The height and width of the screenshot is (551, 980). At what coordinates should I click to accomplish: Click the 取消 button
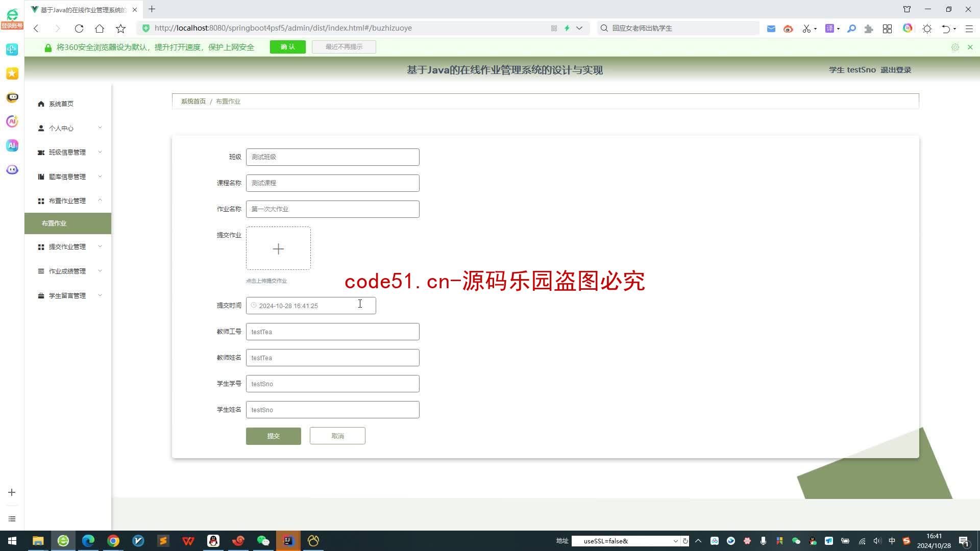point(337,436)
